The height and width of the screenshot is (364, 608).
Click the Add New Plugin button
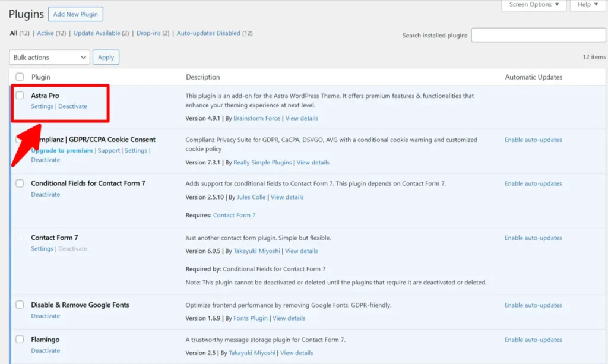pos(75,14)
